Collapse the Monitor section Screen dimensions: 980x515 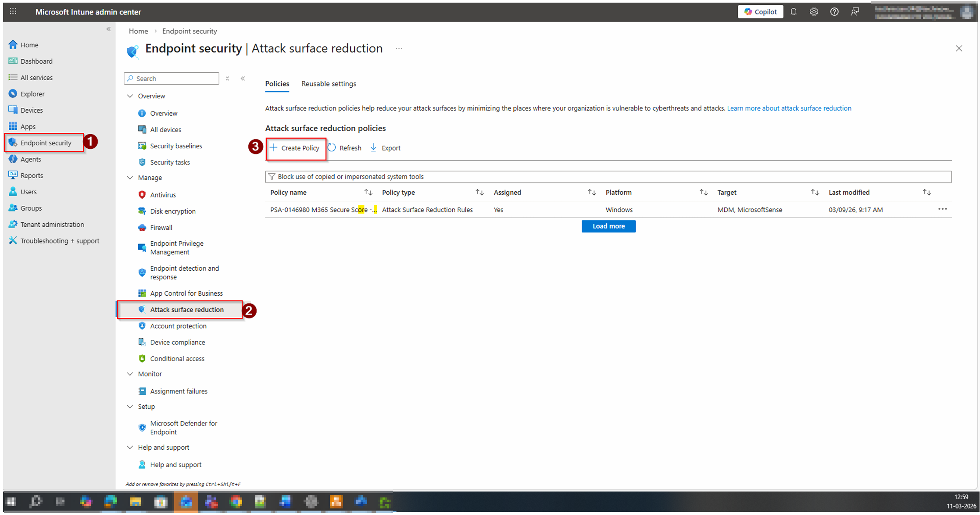[x=130, y=374]
